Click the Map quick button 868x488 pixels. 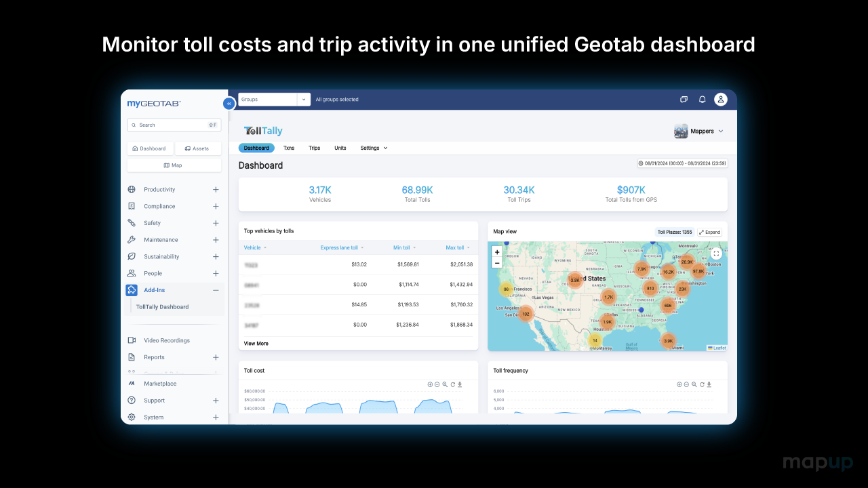(x=174, y=165)
